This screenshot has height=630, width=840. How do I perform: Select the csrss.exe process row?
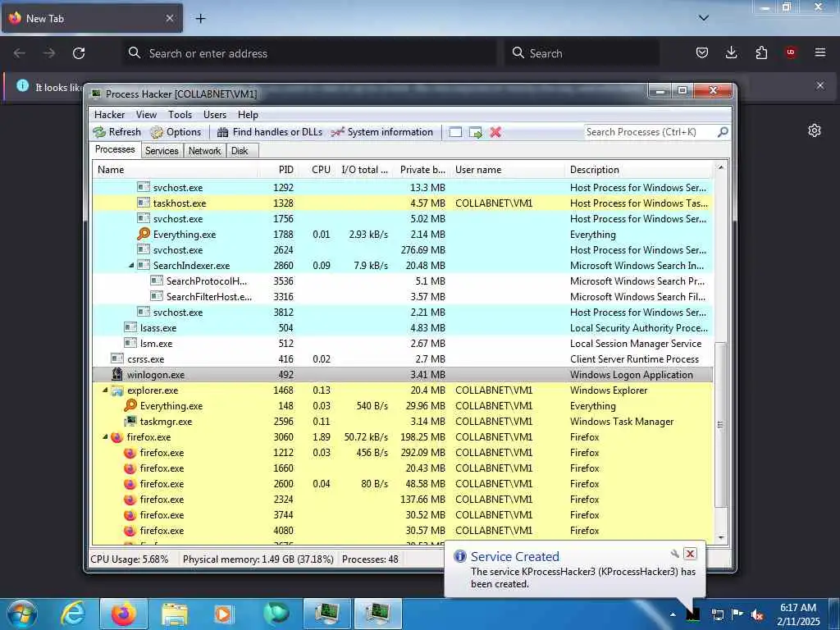tap(402, 359)
